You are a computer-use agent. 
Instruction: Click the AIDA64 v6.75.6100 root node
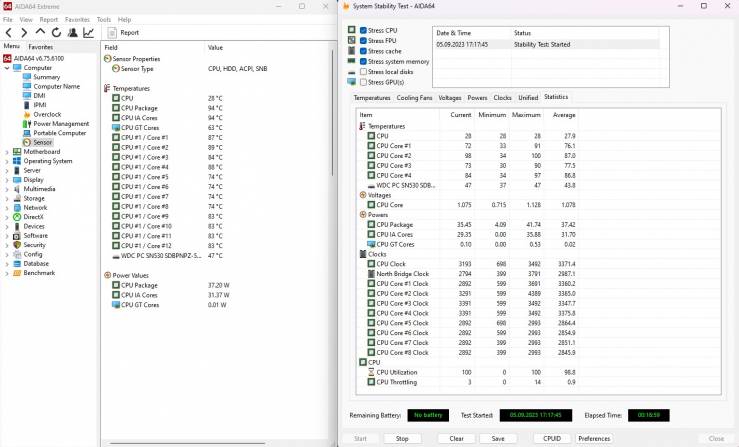pyautogui.click(x=39, y=58)
